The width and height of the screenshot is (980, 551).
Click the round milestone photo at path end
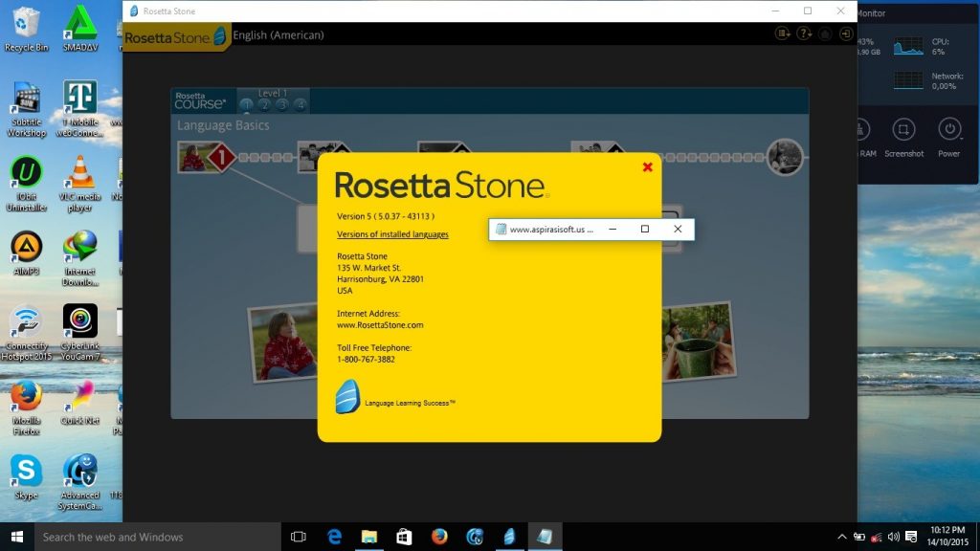(x=785, y=157)
